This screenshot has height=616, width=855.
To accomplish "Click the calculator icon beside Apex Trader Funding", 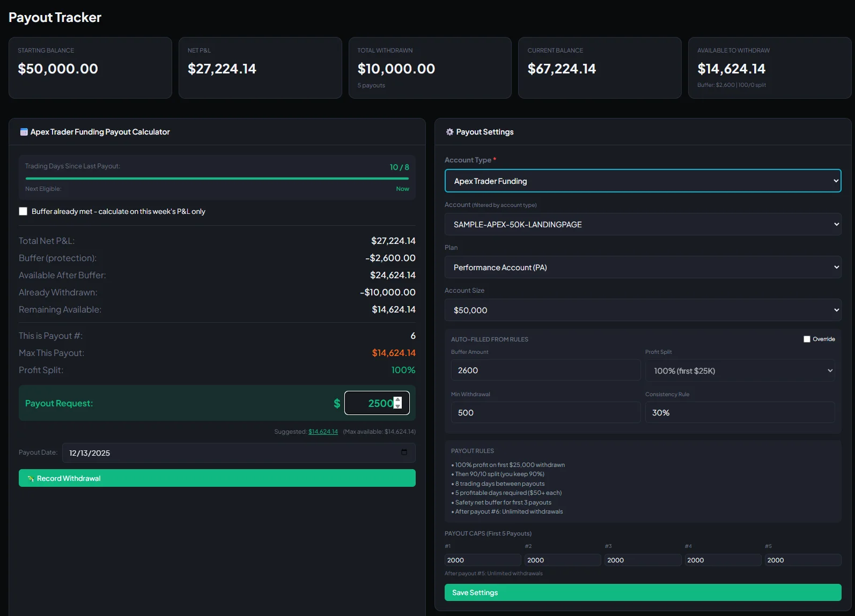I will point(24,132).
